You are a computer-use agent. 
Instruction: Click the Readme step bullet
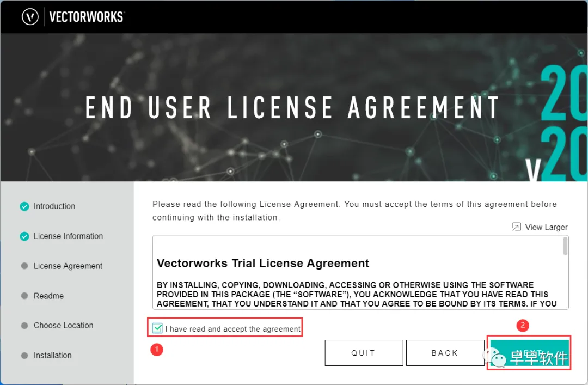coord(24,296)
